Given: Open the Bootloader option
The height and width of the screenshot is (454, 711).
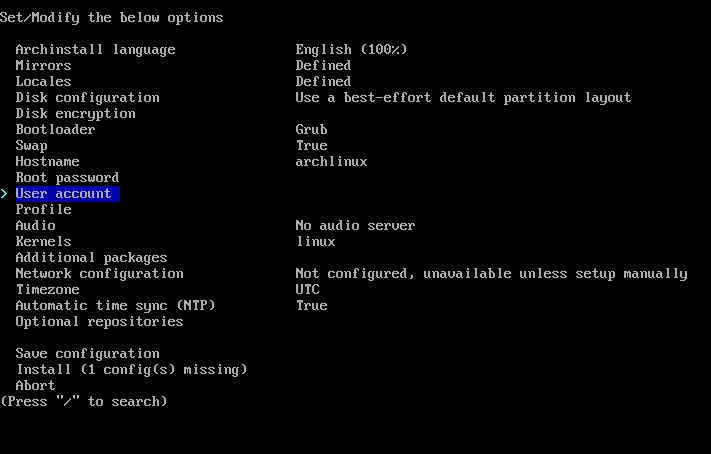Looking at the screenshot, I should pos(55,129).
